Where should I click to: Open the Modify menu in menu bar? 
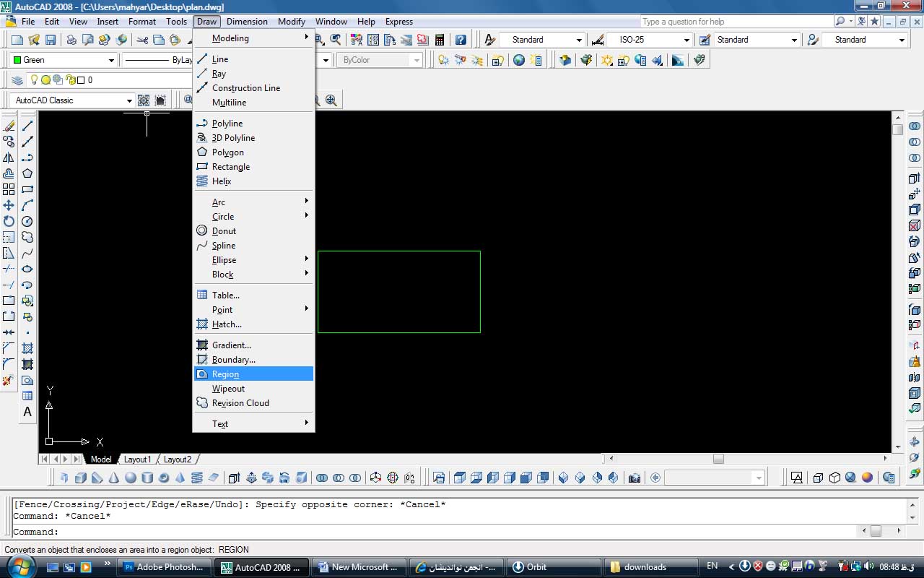pos(292,22)
